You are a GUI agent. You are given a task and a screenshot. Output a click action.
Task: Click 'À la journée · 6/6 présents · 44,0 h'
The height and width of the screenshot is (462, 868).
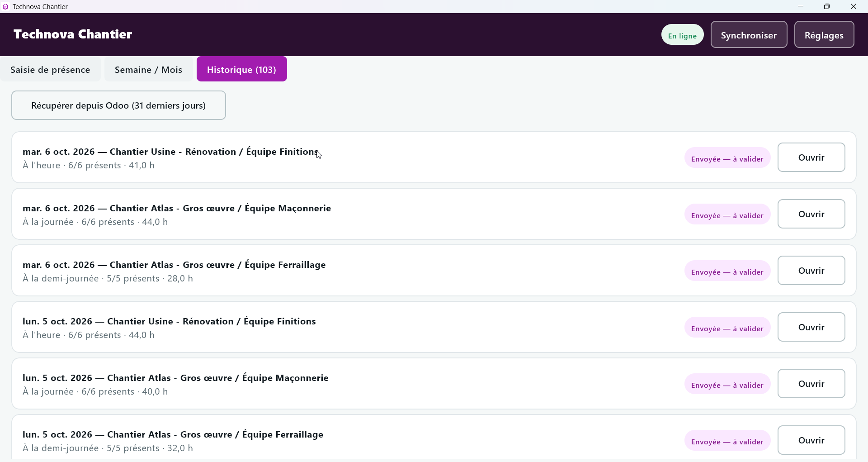(95, 222)
